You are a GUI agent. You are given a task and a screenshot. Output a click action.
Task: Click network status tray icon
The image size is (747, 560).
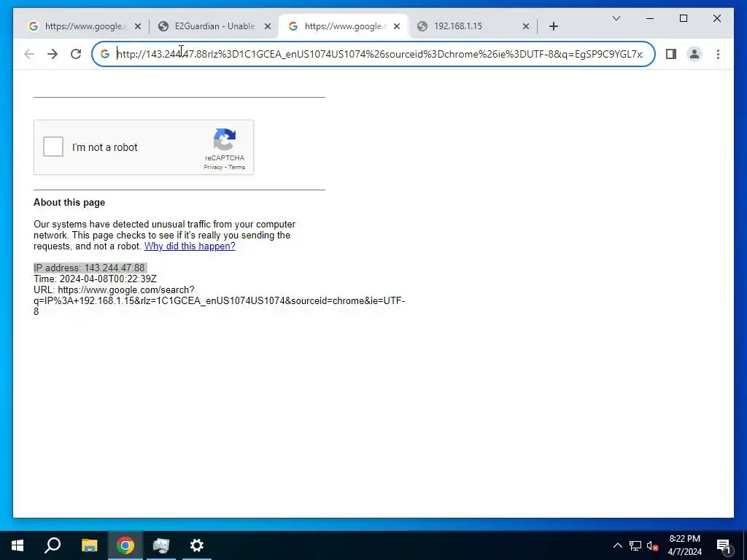[635, 545]
